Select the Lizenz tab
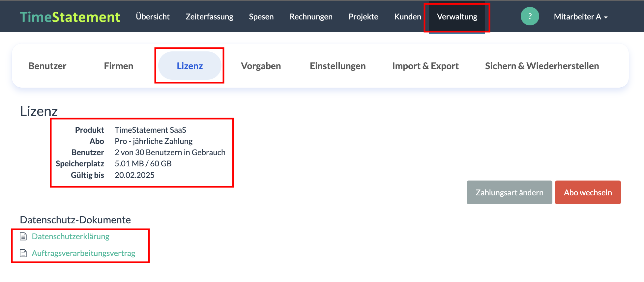 coord(190,66)
